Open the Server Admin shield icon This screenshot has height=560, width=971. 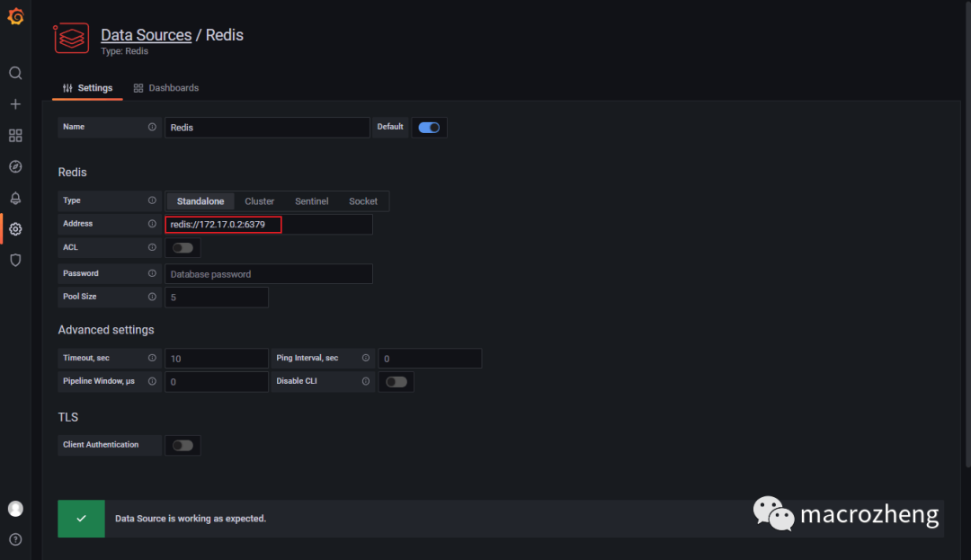15,260
